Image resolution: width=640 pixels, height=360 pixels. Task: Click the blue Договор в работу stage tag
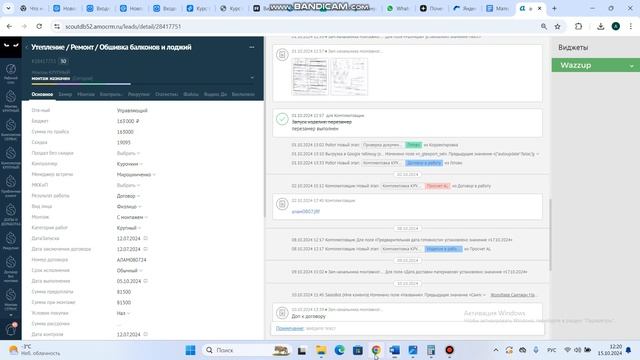point(424,163)
